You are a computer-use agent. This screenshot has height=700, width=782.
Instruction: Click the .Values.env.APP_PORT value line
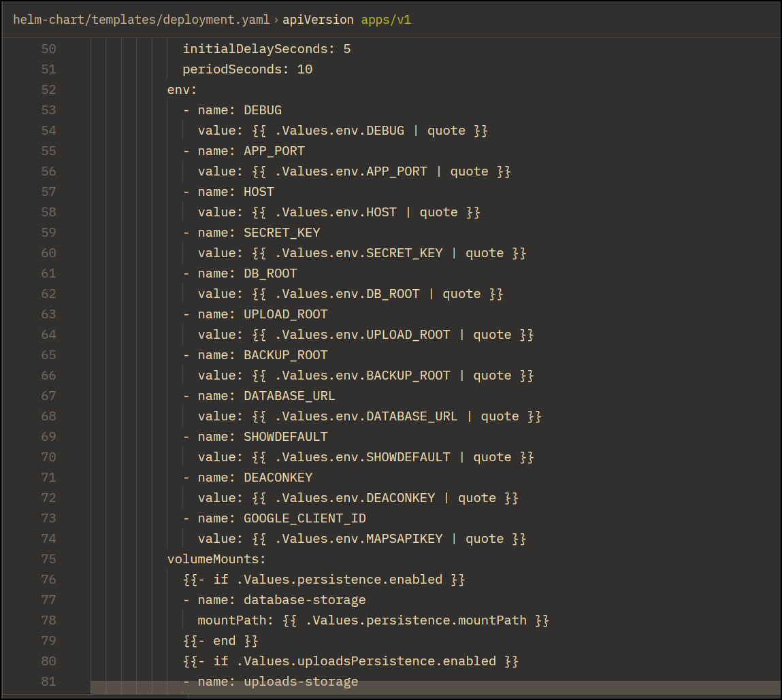point(354,171)
